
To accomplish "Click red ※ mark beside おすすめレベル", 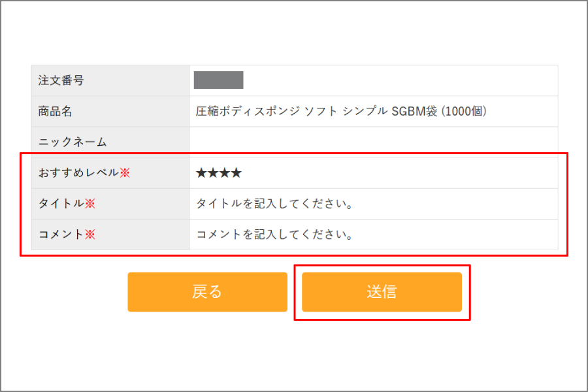I will tap(125, 172).
